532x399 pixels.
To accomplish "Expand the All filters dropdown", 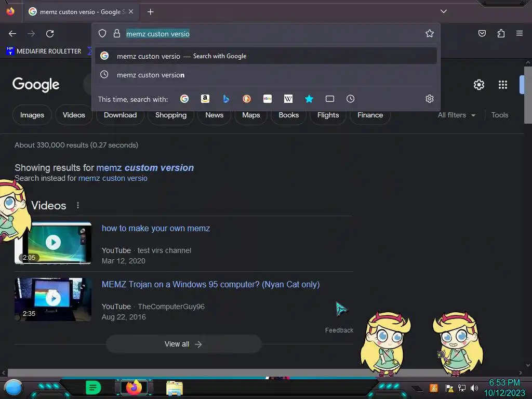I will tap(456, 115).
